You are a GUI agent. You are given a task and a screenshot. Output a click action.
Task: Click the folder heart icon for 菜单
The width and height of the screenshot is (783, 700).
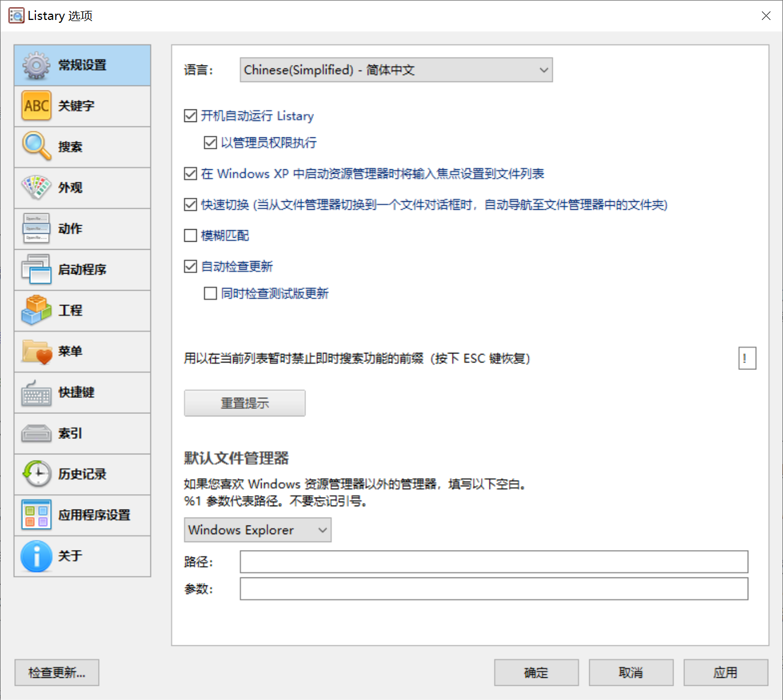pos(36,351)
